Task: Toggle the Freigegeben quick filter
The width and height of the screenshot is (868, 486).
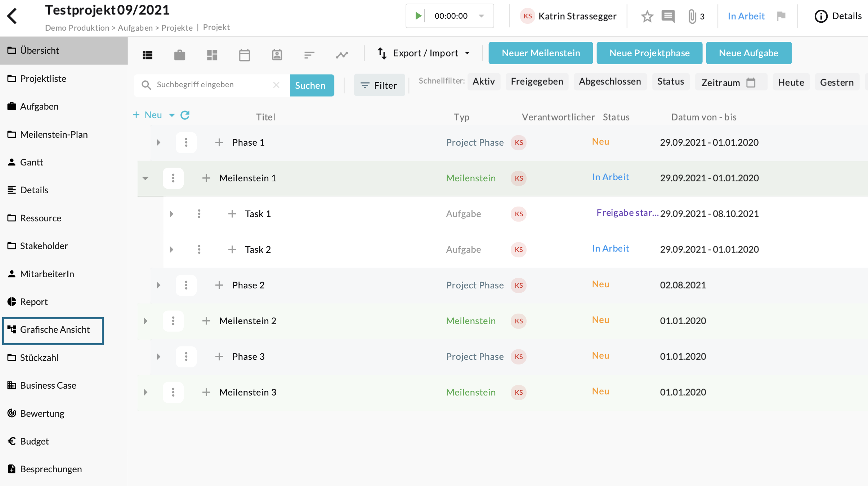Action: (x=537, y=82)
